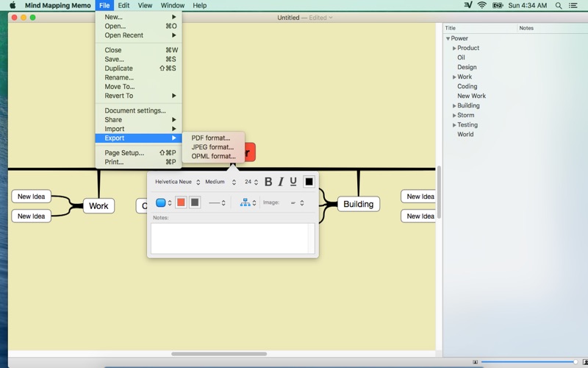
Task: Click the Notes column header
Action: [553, 28]
